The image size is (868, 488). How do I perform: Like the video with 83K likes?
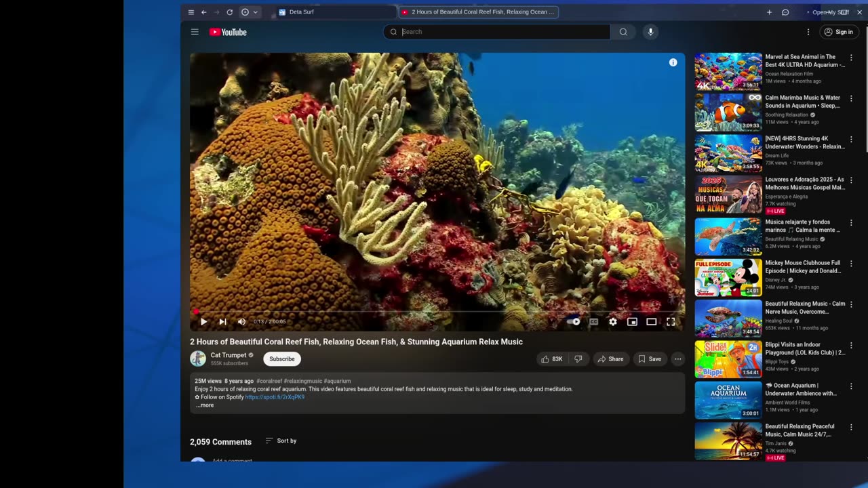click(x=552, y=359)
